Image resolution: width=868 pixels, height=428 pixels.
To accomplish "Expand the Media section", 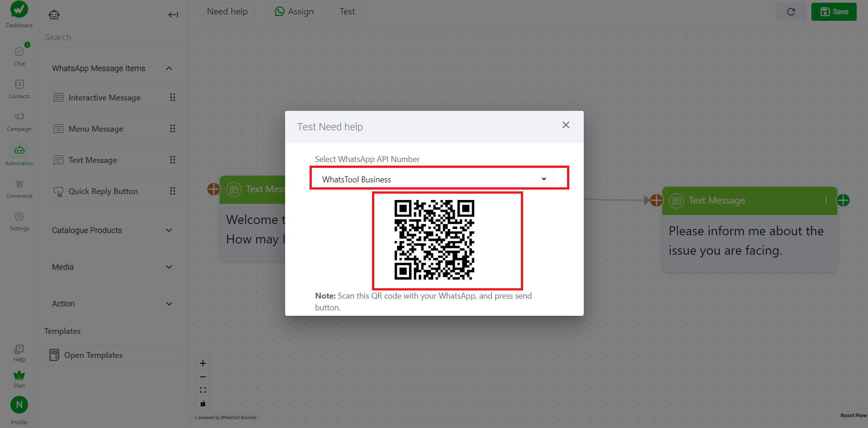I will [112, 267].
